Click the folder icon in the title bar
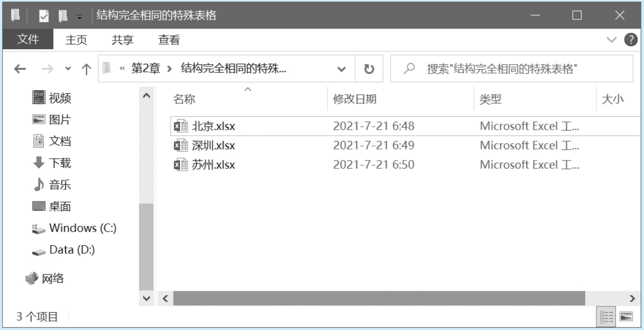This screenshot has width=644, height=330. coord(16,16)
